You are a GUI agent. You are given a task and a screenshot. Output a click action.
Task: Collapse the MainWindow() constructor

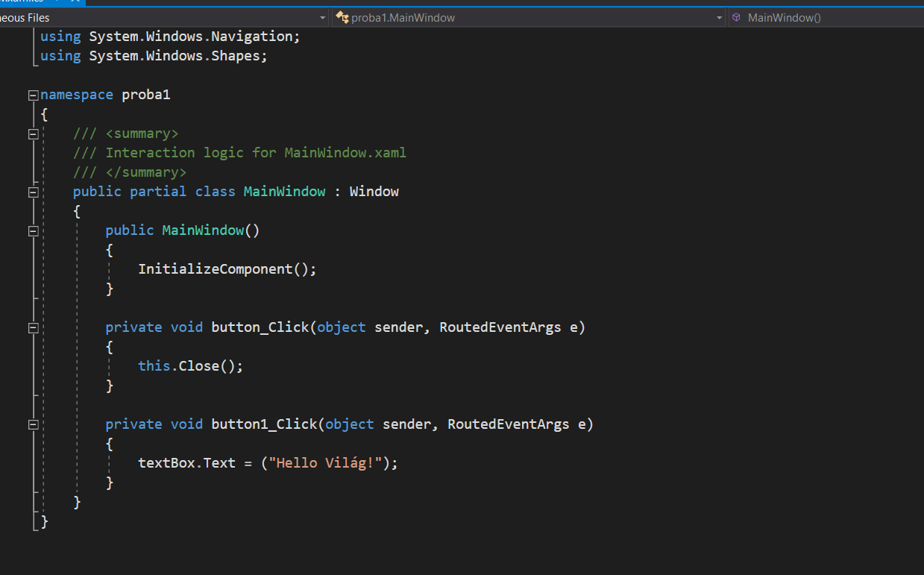33,231
